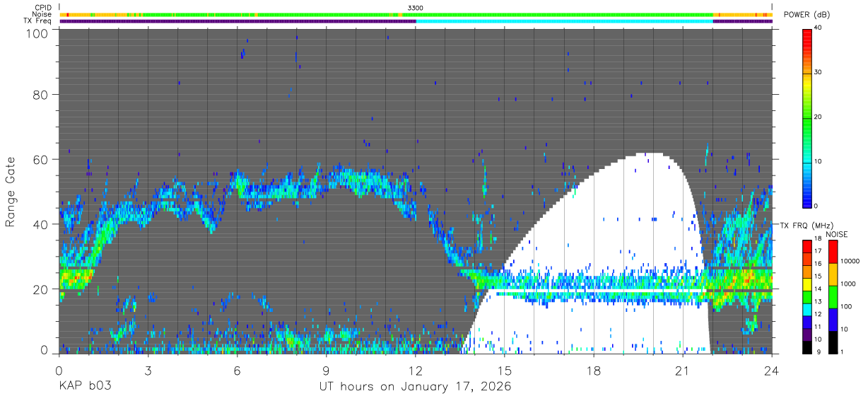Click the 3300 CPID value
This screenshot has height=401, width=868.
416,7
